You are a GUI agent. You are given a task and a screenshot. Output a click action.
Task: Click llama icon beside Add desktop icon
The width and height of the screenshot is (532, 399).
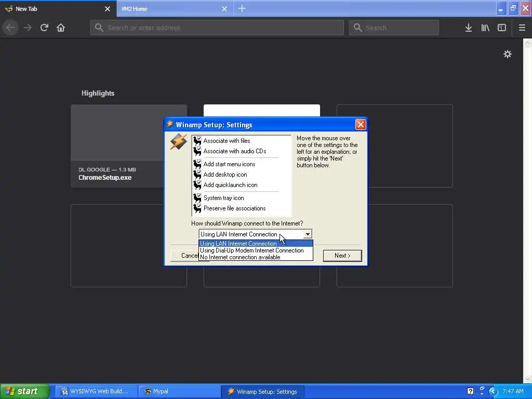197,175
